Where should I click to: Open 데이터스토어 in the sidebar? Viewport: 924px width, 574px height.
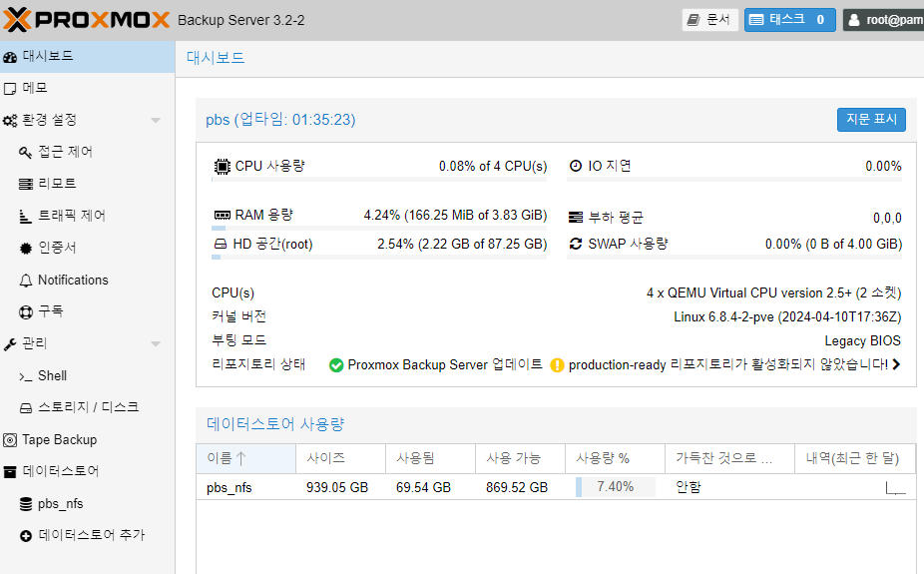pyautogui.click(x=87, y=471)
